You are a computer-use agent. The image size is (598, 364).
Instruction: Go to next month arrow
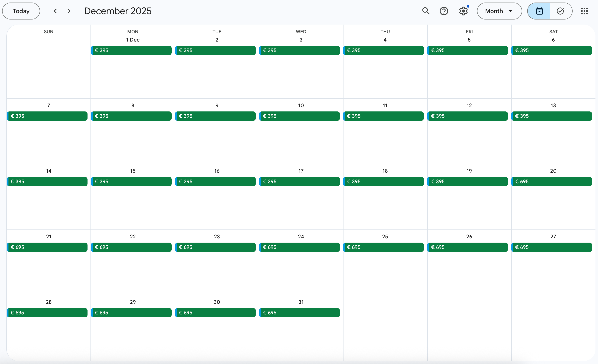pos(69,11)
